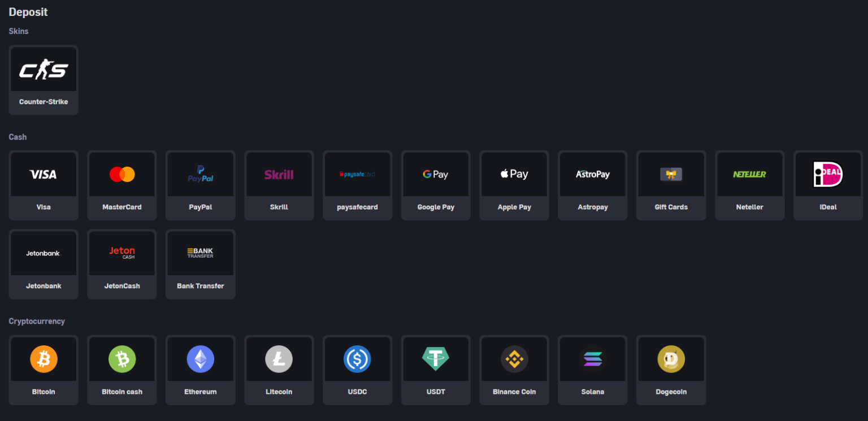This screenshot has height=421, width=868.
Task: Select the USDC stablecoin option
Action: point(358,370)
